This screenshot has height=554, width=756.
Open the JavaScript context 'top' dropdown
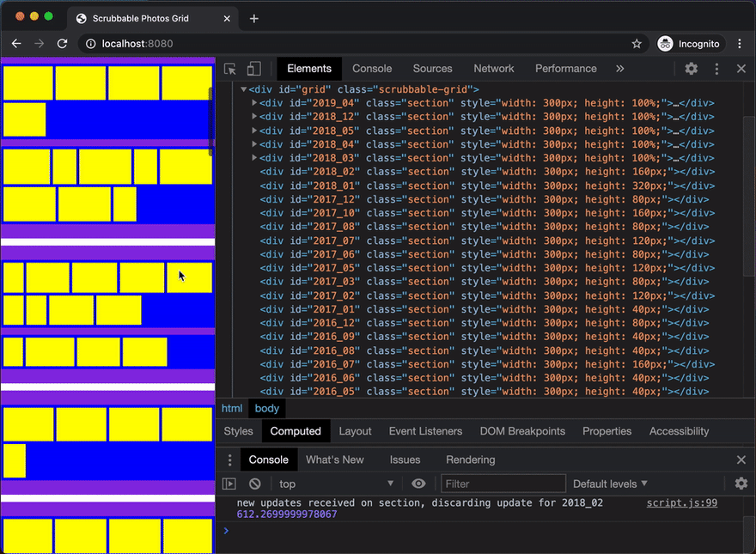pos(336,484)
